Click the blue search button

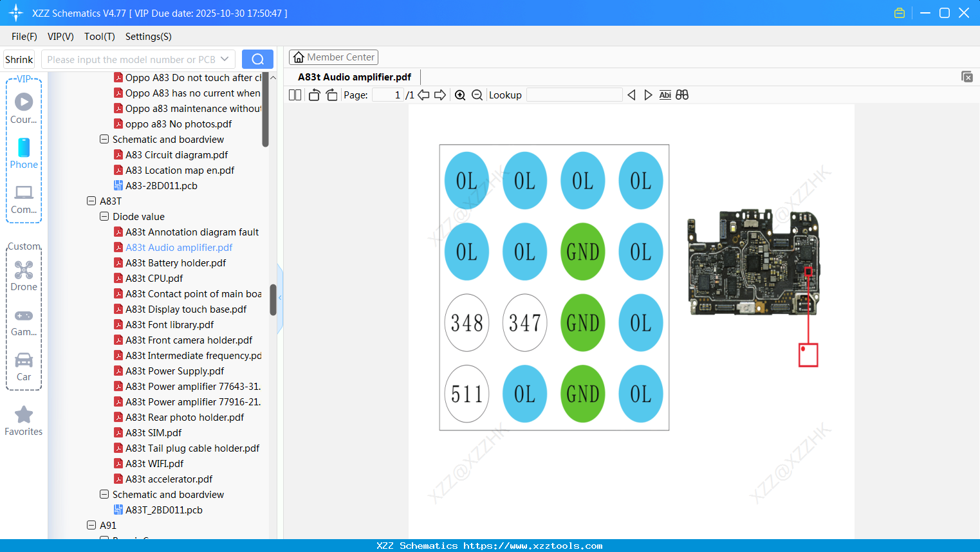(257, 59)
